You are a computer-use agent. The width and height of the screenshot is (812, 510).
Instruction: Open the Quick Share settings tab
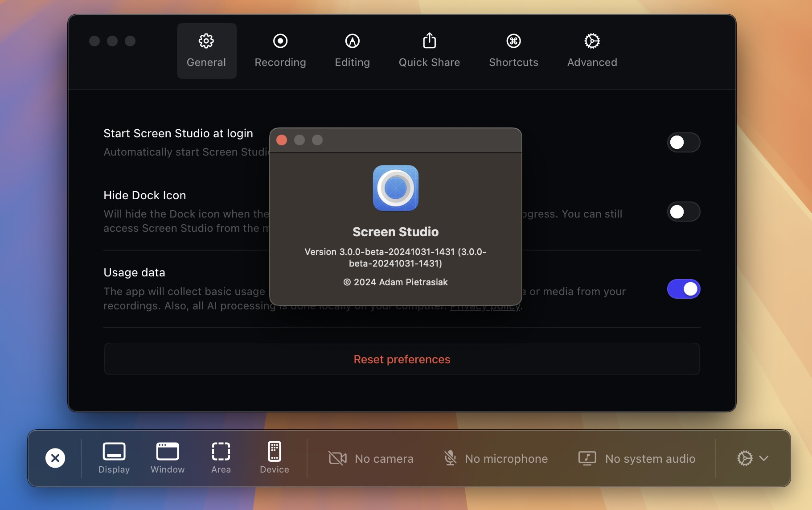tap(429, 51)
